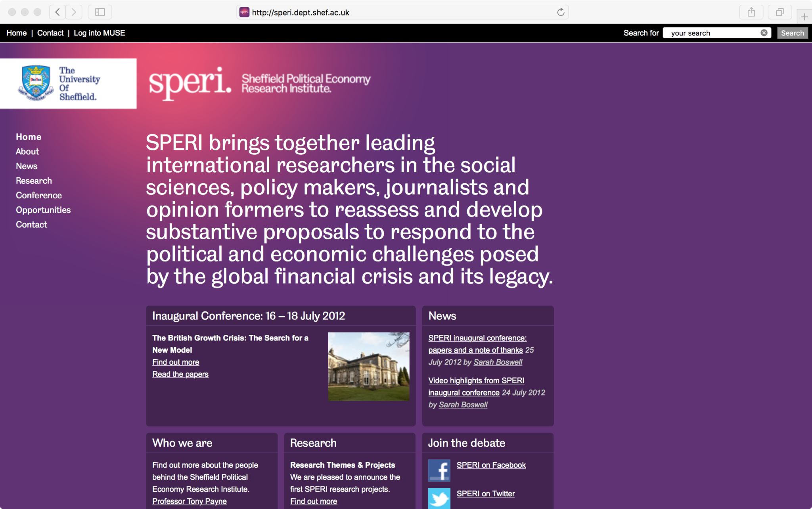Image resolution: width=812 pixels, height=509 pixels.
Task: Focus the 'your search' input field
Action: pyautogui.click(x=717, y=33)
